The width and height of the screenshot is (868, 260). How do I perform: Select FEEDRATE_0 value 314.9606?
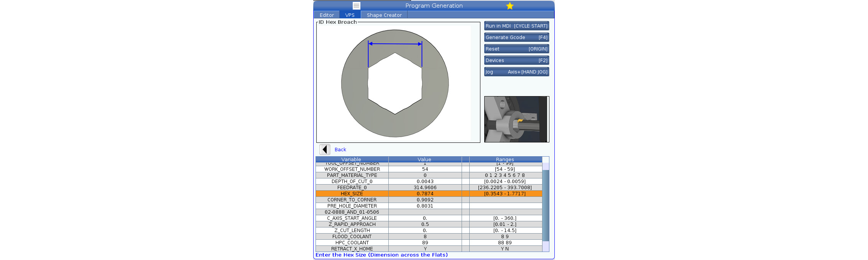point(425,188)
